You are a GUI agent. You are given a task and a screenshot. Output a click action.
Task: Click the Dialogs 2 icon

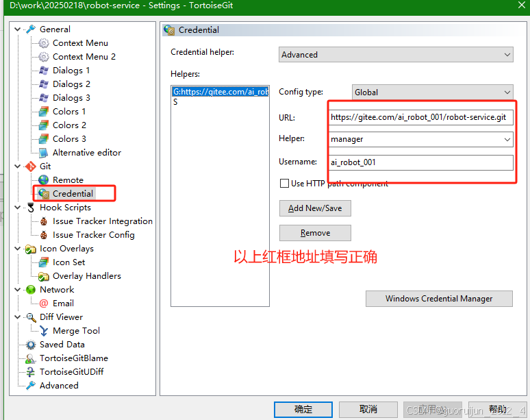click(44, 84)
